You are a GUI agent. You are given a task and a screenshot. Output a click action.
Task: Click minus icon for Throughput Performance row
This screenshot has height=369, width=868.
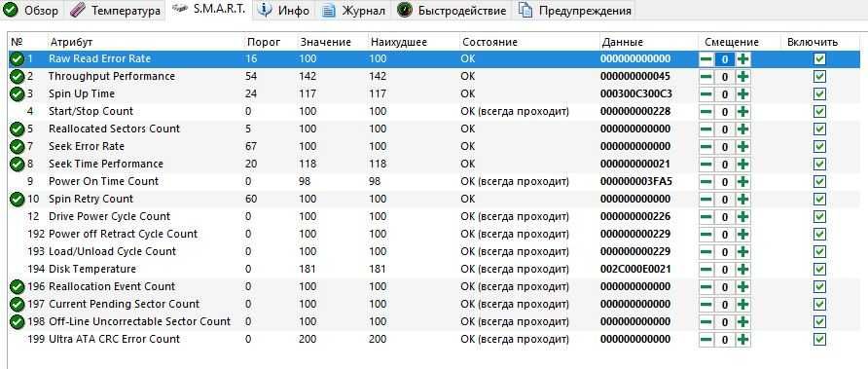(706, 77)
